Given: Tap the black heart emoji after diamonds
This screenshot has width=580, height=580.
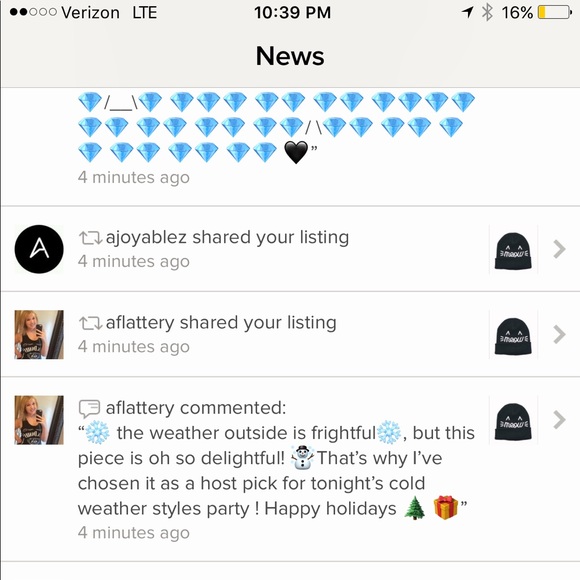Looking at the screenshot, I should (x=296, y=152).
